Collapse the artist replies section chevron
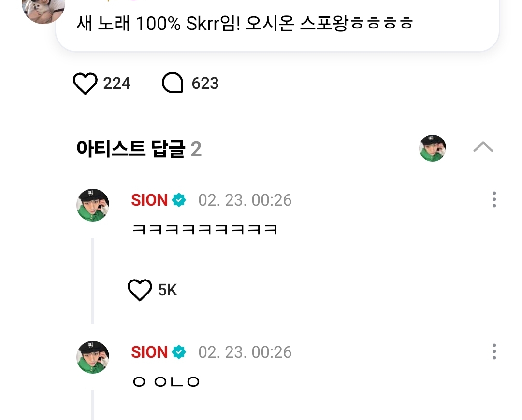The image size is (522, 420). pos(483,147)
